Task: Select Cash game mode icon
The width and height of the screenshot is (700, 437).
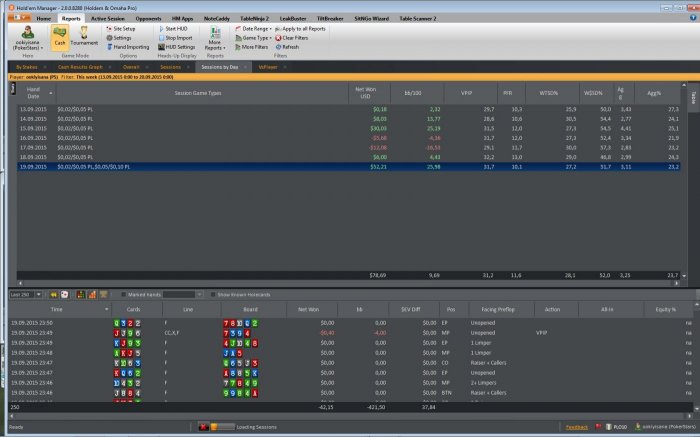Action: tap(60, 37)
